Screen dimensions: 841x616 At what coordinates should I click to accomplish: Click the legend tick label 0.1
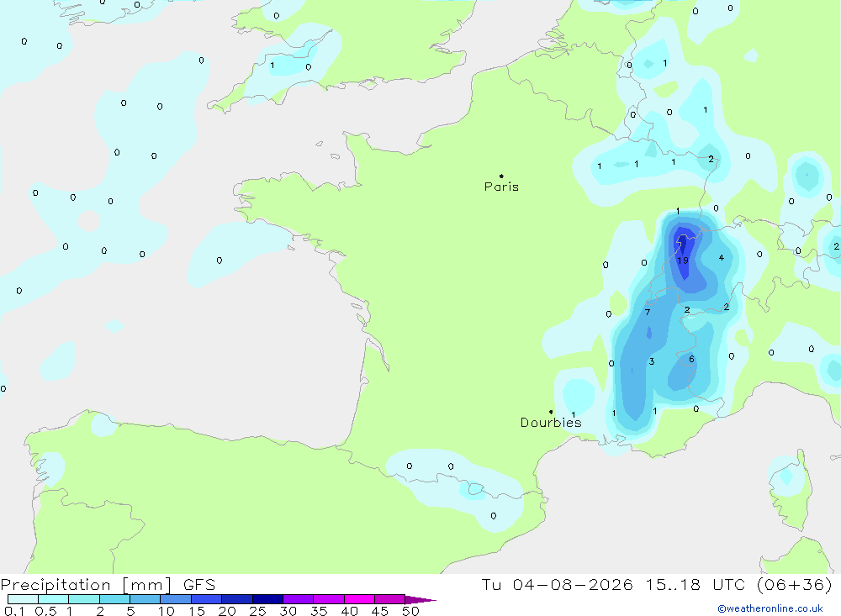pyautogui.click(x=14, y=611)
